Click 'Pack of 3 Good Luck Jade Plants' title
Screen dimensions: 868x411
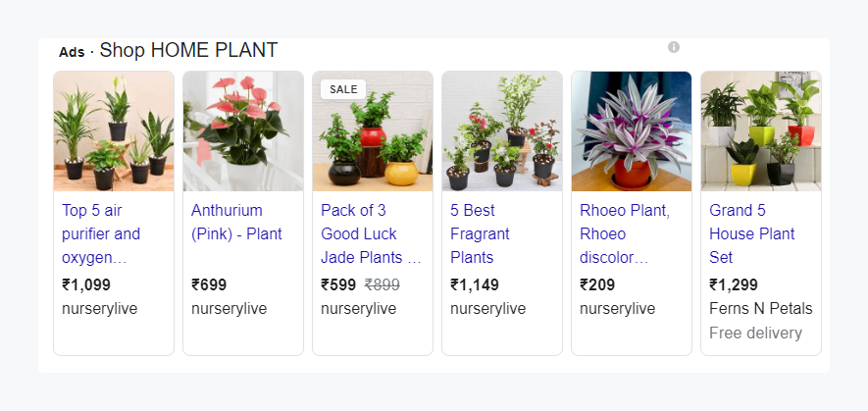(371, 233)
